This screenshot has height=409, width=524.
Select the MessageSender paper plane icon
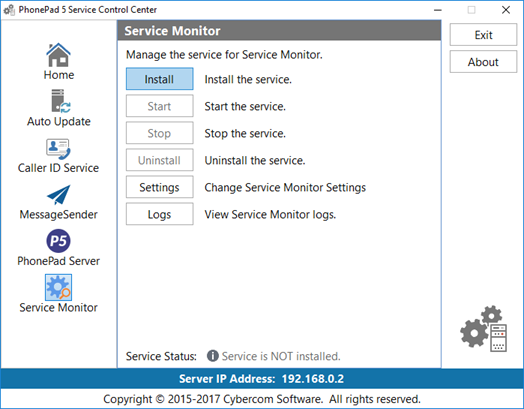[x=58, y=194]
